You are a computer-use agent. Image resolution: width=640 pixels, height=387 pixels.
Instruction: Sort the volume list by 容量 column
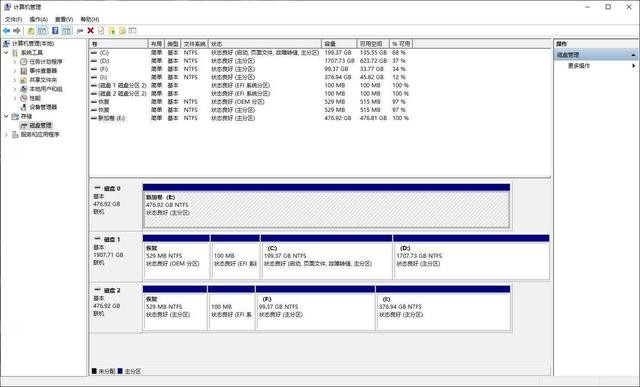(x=339, y=44)
